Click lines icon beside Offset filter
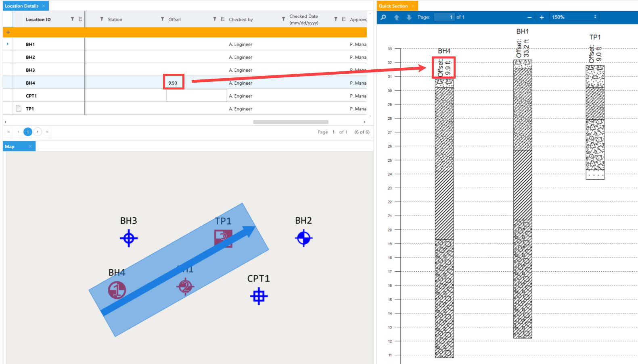This screenshot has height=364, width=638. point(223,19)
